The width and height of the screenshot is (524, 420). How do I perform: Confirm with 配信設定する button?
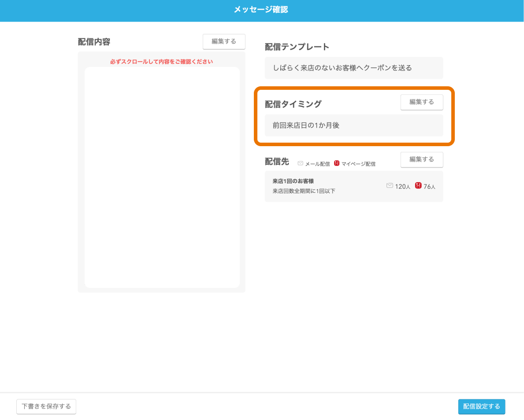coord(482,407)
